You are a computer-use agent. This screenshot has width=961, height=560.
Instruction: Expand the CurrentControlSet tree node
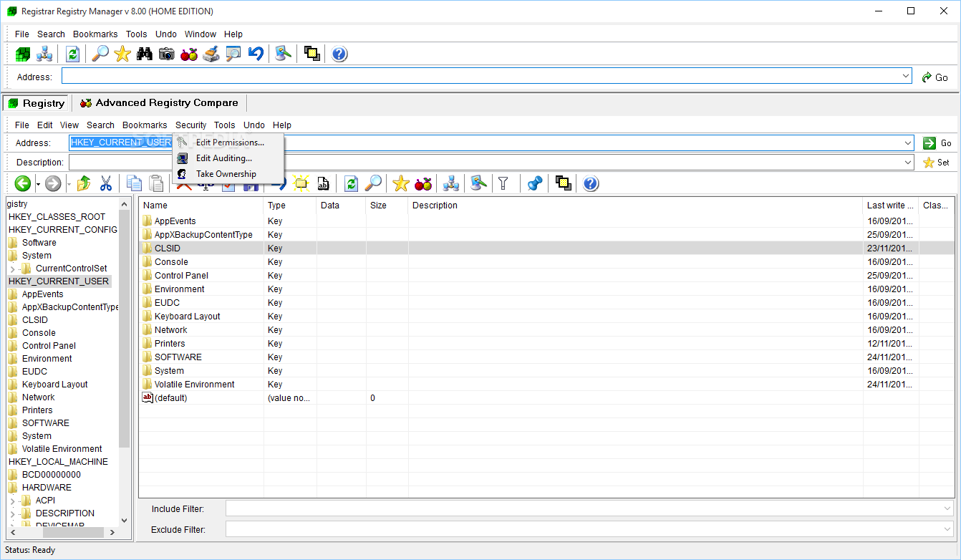[x=12, y=269]
